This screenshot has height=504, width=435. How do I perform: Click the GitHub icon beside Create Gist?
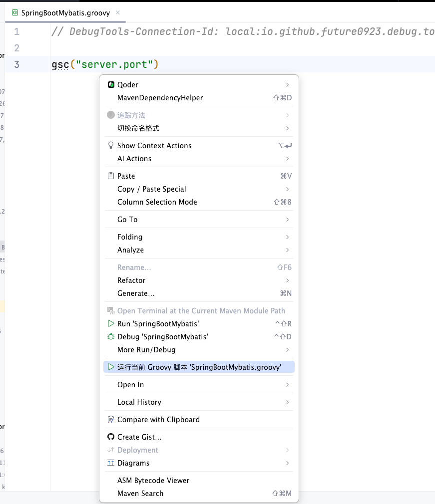[111, 437]
